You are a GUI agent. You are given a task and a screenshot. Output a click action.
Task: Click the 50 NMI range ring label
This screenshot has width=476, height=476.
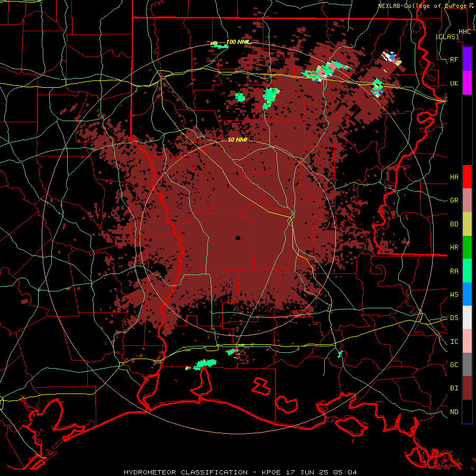(237, 140)
